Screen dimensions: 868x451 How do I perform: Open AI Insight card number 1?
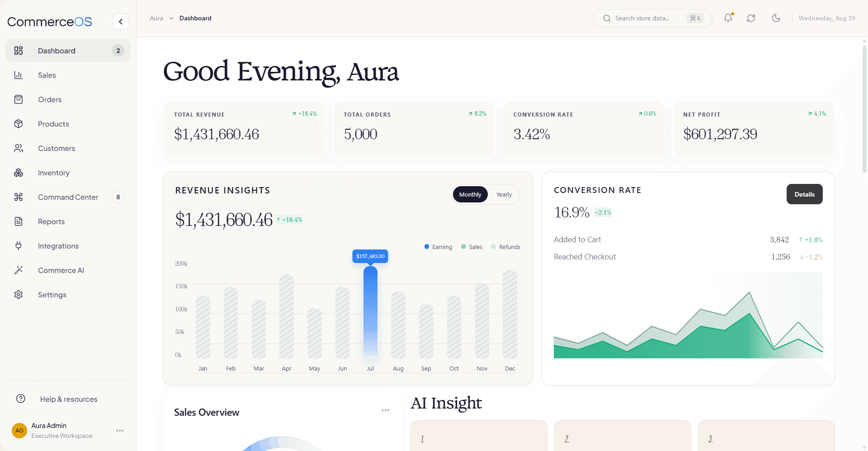(479, 436)
